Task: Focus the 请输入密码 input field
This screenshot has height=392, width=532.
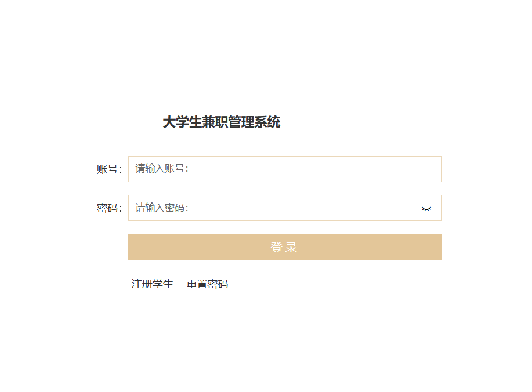Action: click(x=273, y=208)
